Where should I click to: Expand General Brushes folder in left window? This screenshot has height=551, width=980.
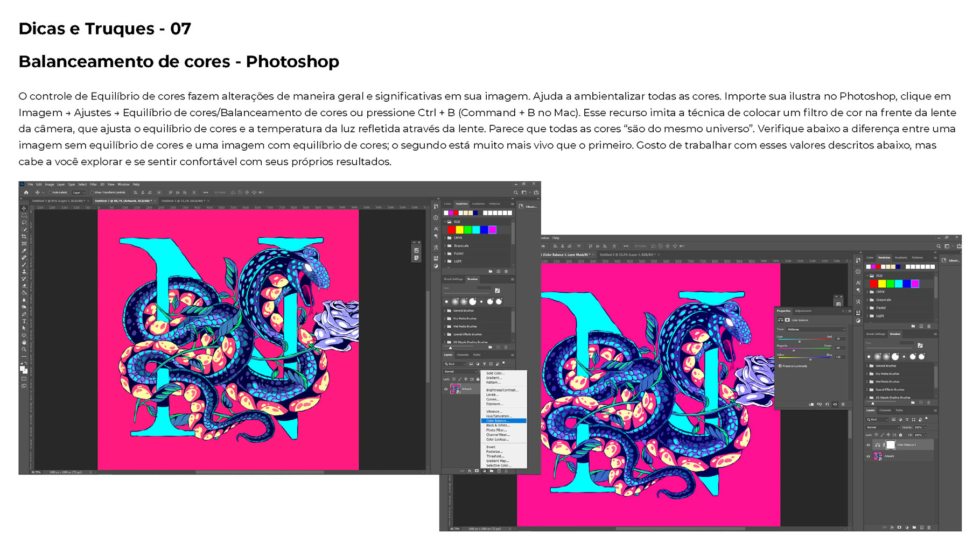click(445, 310)
